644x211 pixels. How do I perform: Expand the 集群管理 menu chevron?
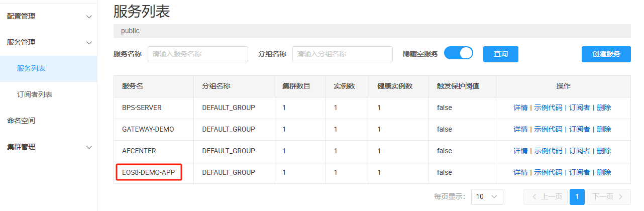[89, 147]
